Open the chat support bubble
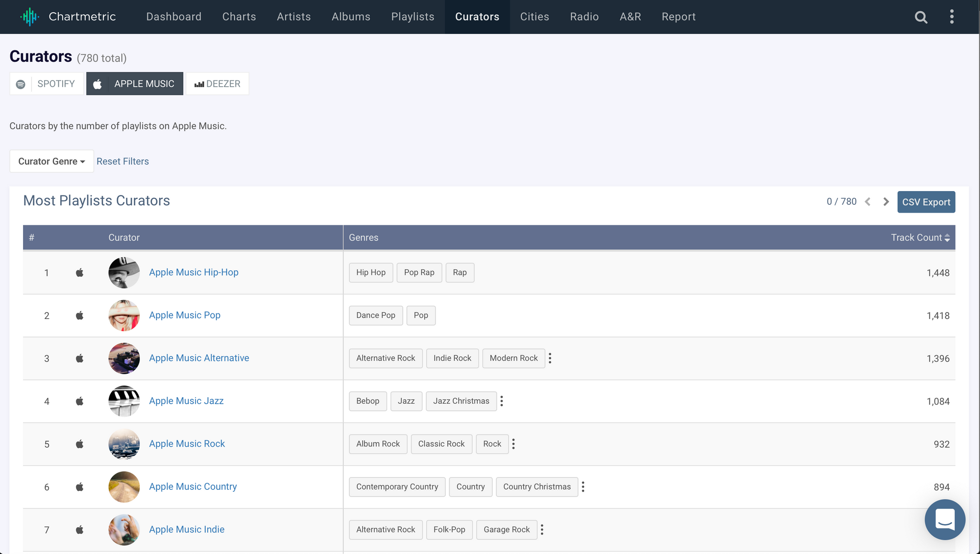 pyautogui.click(x=945, y=519)
